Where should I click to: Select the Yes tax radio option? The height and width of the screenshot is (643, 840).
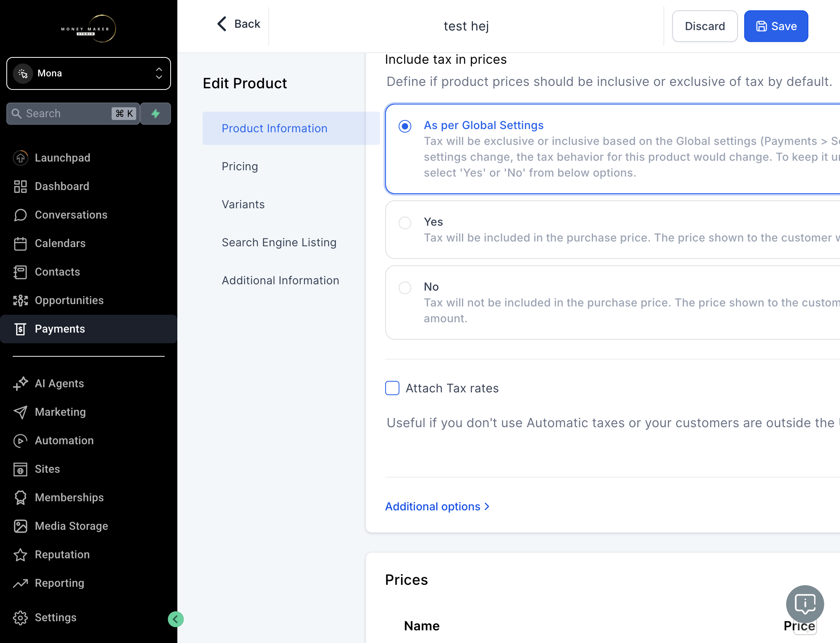tap(405, 223)
